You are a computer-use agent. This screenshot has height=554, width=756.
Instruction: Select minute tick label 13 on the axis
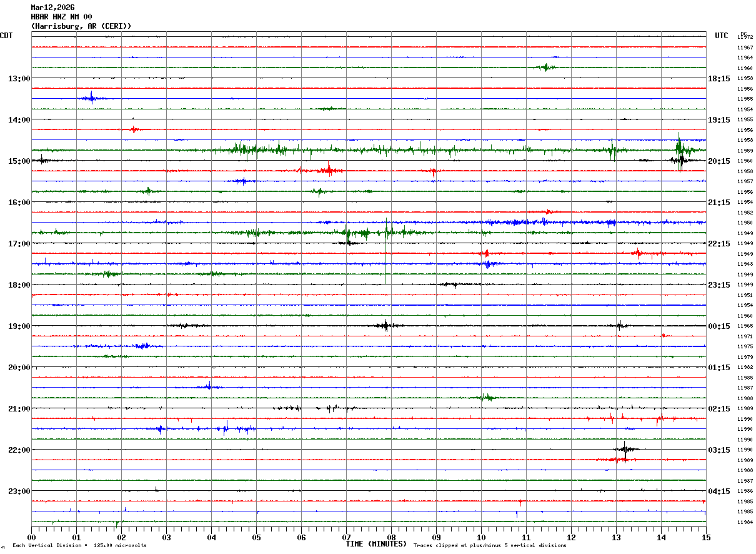coord(616,537)
